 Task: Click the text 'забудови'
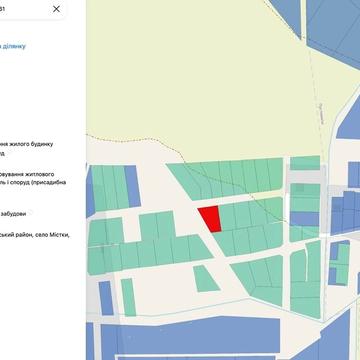(13, 214)
